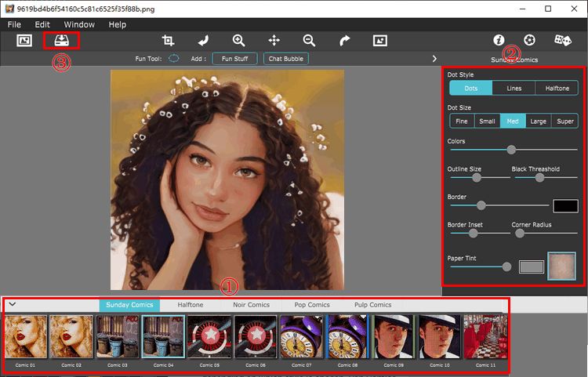This screenshot has height=377, width=588.
Task: Click the save image icon
Action: pos(61,40)
